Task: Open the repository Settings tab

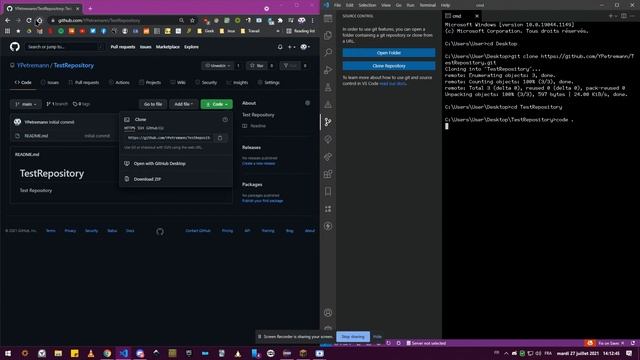Action: pos(269,82)
